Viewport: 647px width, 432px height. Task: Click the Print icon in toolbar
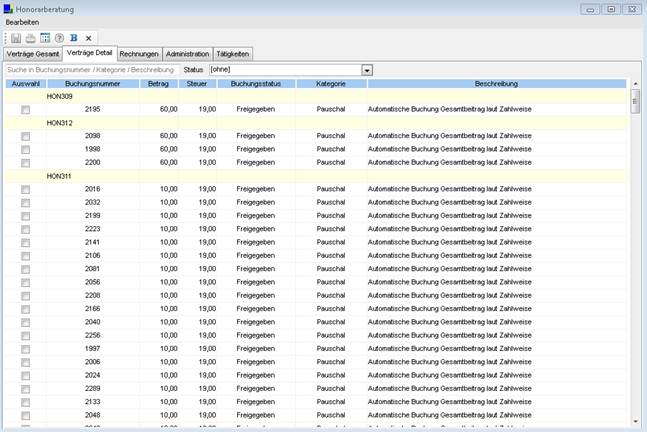[x=30, y=38]
